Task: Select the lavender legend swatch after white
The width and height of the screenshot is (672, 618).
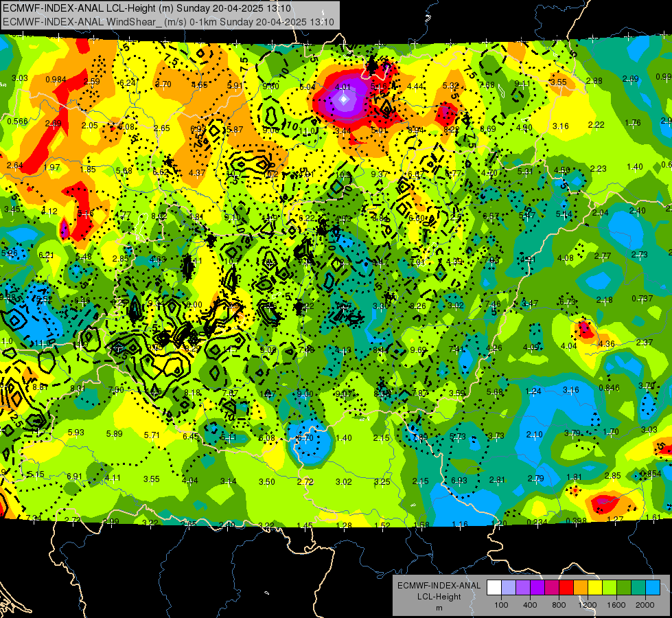Action: (508, 588)
